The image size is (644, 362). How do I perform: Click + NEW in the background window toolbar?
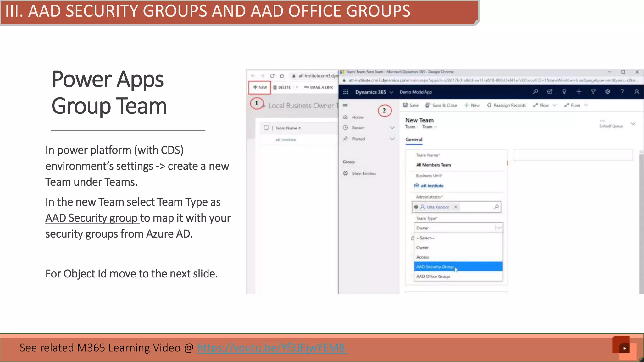pyautogui.click(x=260, y=87)
